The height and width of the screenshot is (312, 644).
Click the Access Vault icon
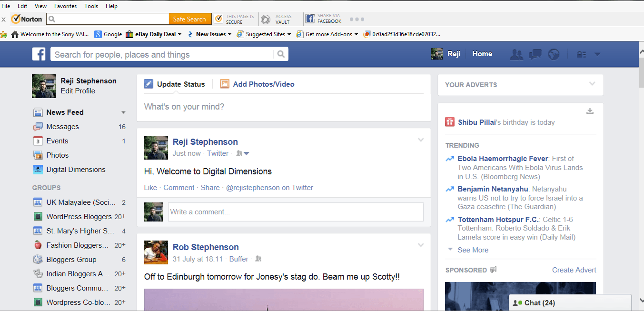coord(266,20)
